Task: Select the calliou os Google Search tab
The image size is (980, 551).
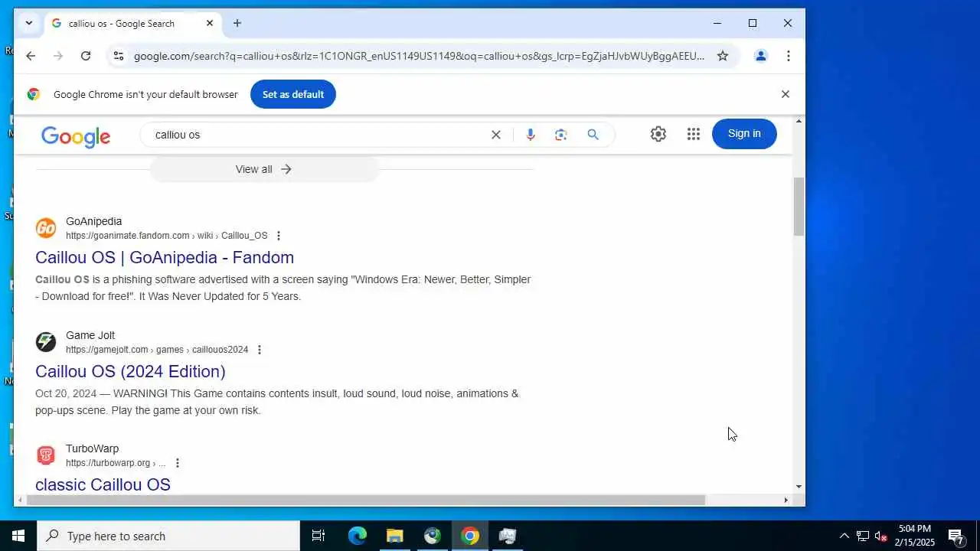Action: [132, 23]
